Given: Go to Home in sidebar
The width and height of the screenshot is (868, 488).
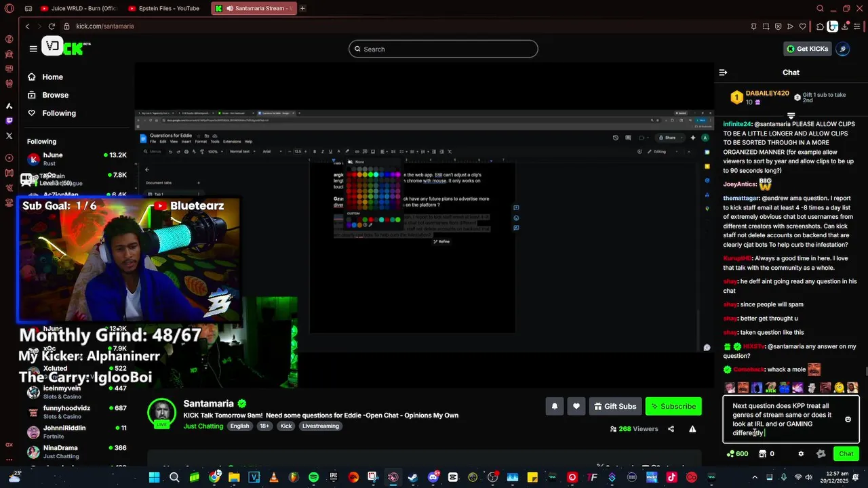Looking at the screenshot, I should tap(45, 77).
